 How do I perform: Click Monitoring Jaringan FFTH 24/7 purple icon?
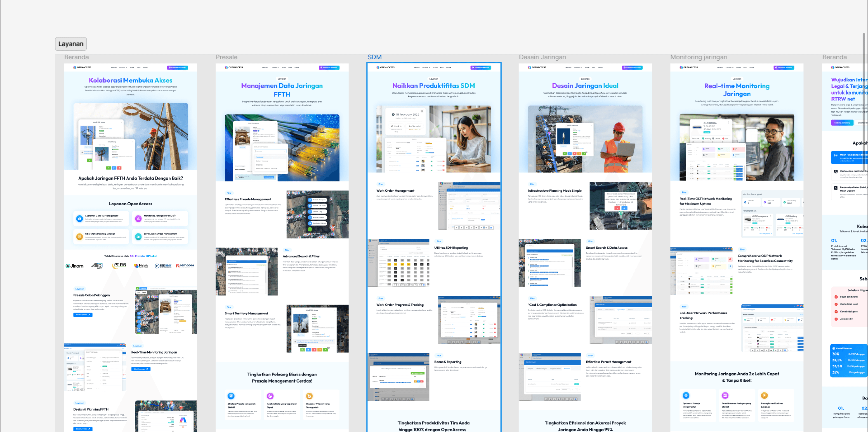138,219
